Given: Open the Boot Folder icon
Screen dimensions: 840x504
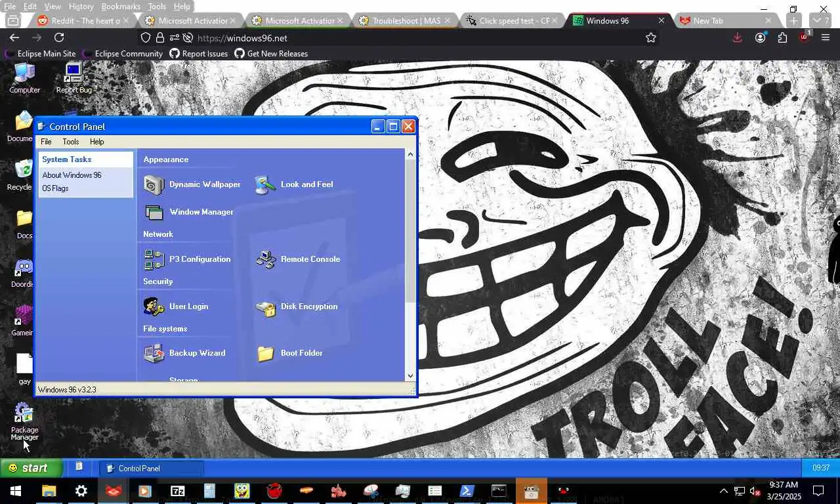Looking at the screenshot, I should click(289, 353).
